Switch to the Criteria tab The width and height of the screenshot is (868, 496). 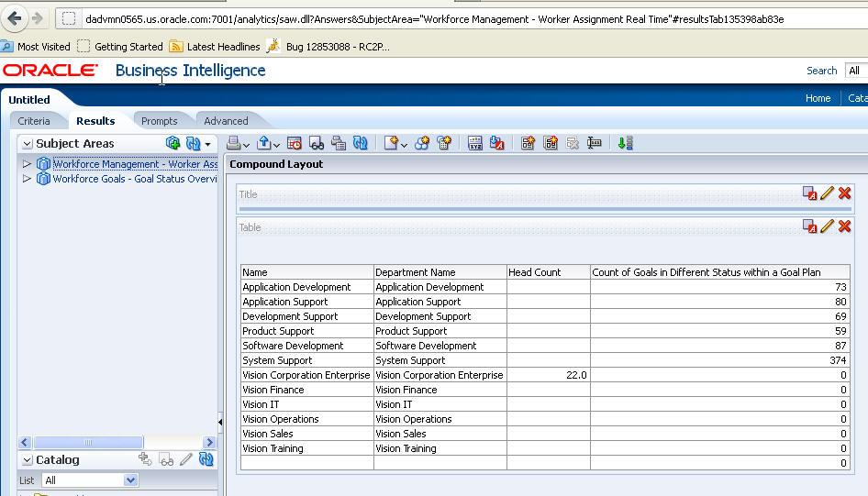[34, 121]
